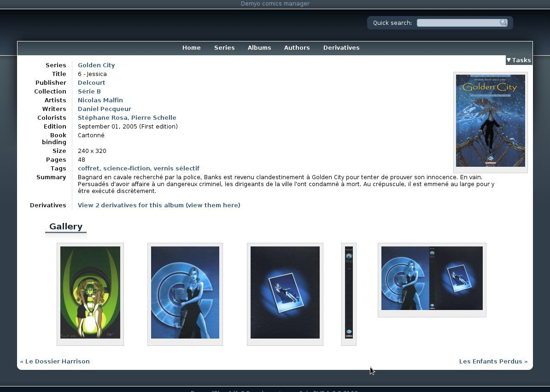Viewport: 550px width, 392px height.
Task: Open the Series menu
Action: (224, 48)
